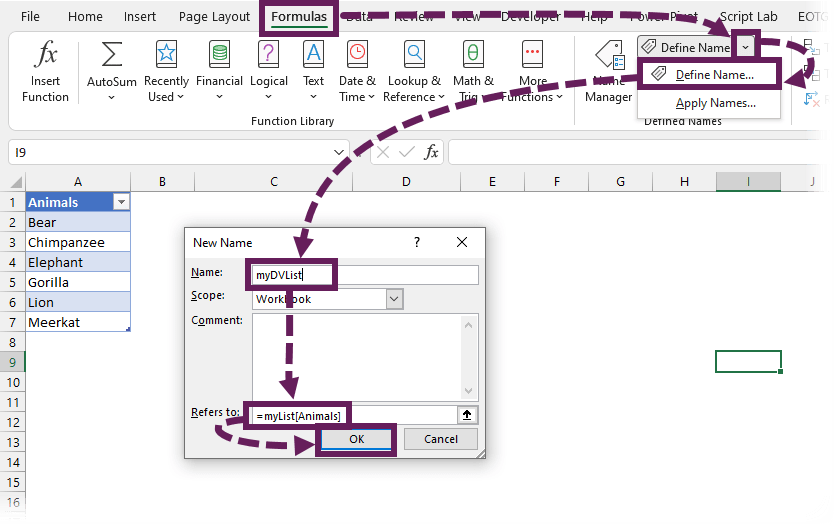This screenshot has height=525, width=835.
Task: Open the AutoSum sigma button
Action: 111,54
